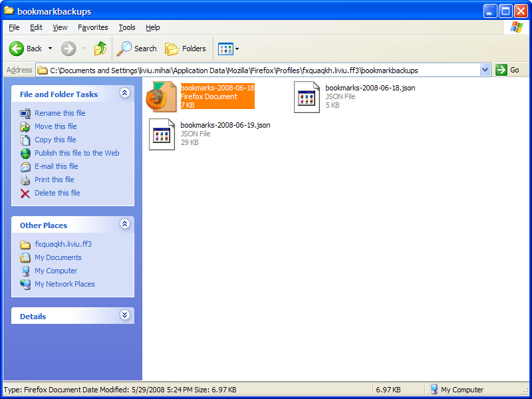Toggle the Folders pane button
The image size is (532, 399).
(x=186, y=49)
